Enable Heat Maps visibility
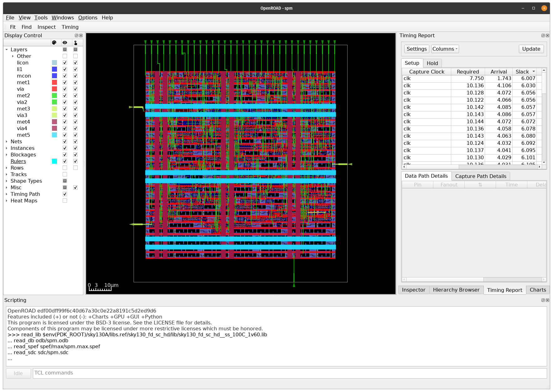 pos(65,201)
